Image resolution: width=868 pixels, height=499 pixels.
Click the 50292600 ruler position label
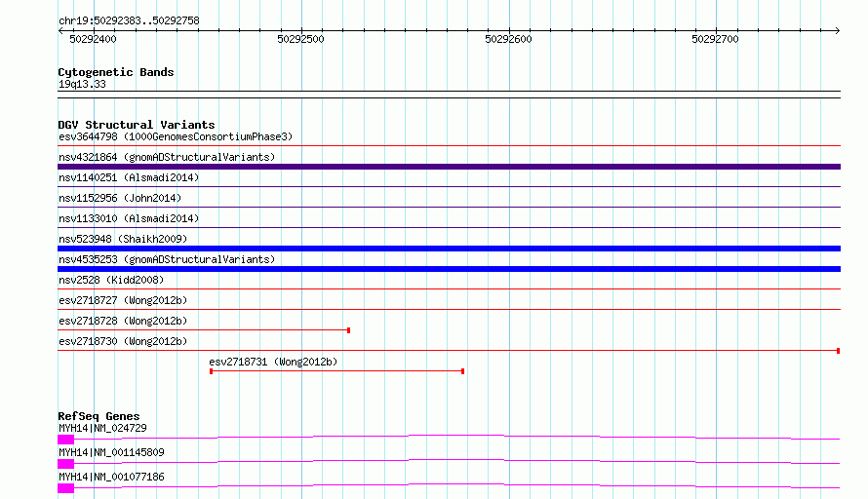508,39
